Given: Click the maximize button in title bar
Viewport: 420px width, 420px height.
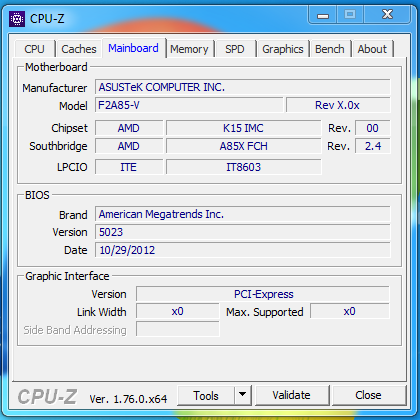Looking at the screenshot, I should click(350, 15).
